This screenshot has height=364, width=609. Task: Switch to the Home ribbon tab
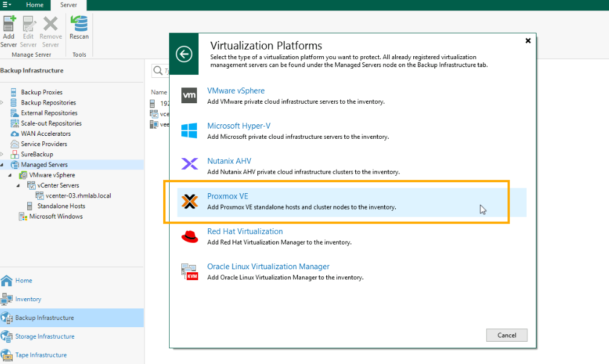pyautogui.click(x=34, y=5)
